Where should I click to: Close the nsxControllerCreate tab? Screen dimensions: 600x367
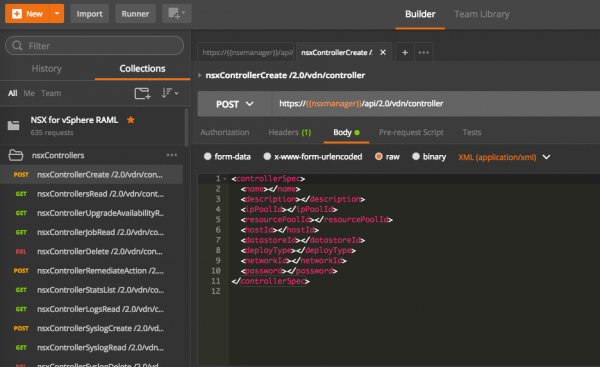(383, 52)
